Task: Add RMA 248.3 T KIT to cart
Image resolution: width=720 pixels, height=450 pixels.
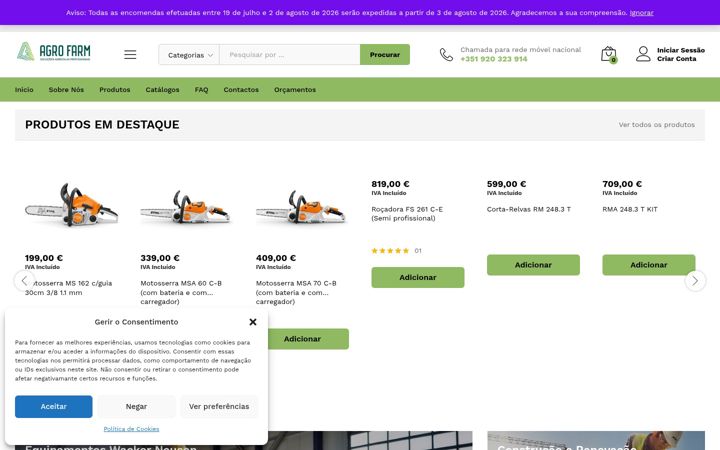Action: (x=649, y=265)
